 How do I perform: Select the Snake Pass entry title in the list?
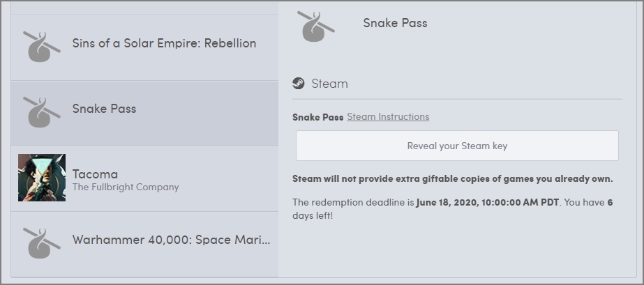coord(104,109)
